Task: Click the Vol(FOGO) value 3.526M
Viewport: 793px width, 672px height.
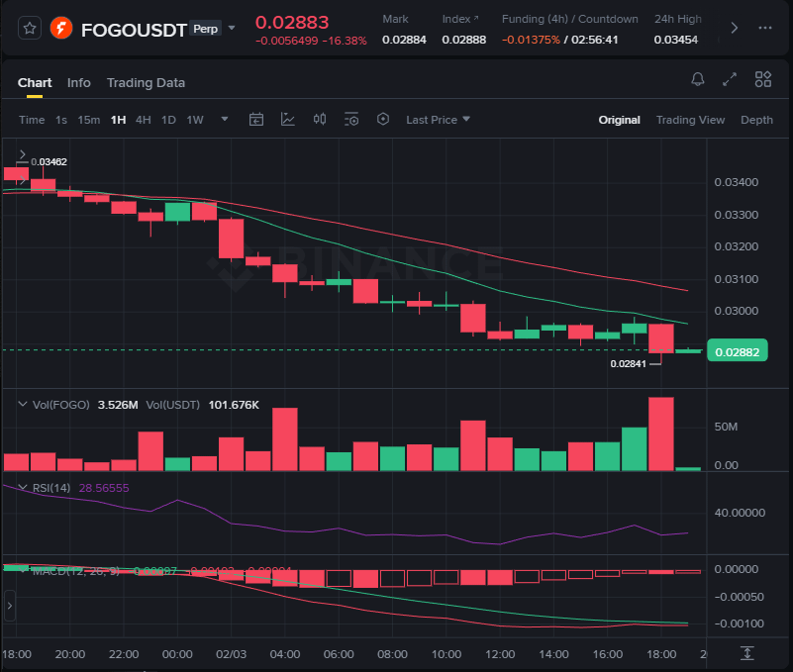Action: click(x=118, y=405)
